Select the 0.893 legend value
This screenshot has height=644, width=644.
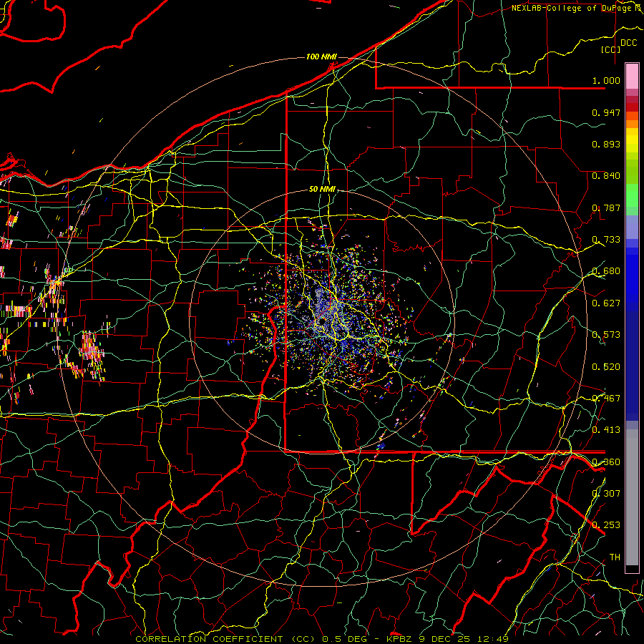coord(606,144)
